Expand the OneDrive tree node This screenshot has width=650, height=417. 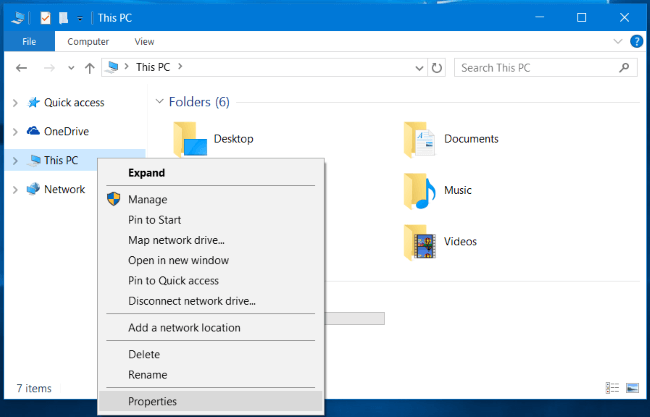pos(15,132)
